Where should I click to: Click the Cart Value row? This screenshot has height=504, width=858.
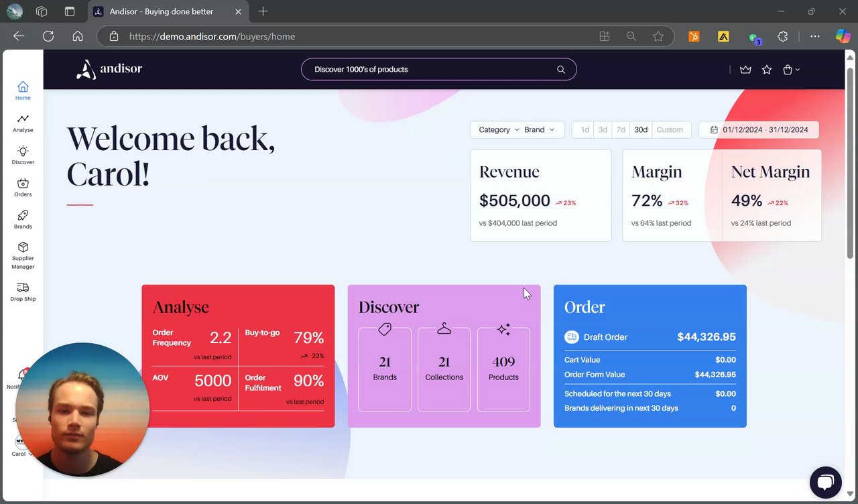point(650,360)
